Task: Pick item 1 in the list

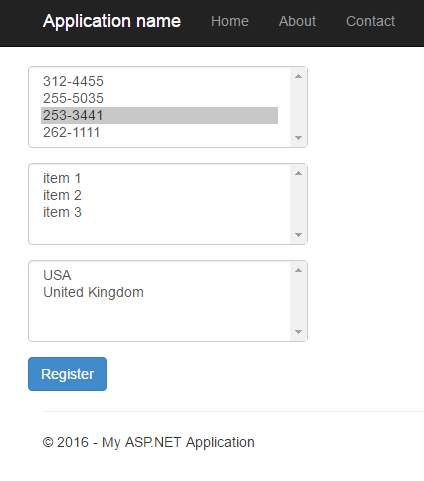Action: (159, 178)
